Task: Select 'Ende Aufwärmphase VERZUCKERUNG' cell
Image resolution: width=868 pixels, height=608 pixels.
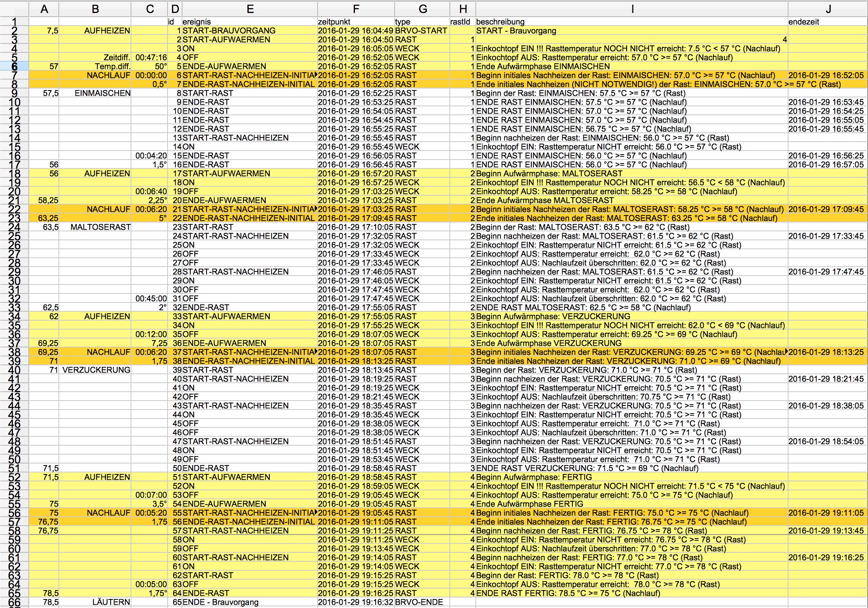Action: point(632,343)
